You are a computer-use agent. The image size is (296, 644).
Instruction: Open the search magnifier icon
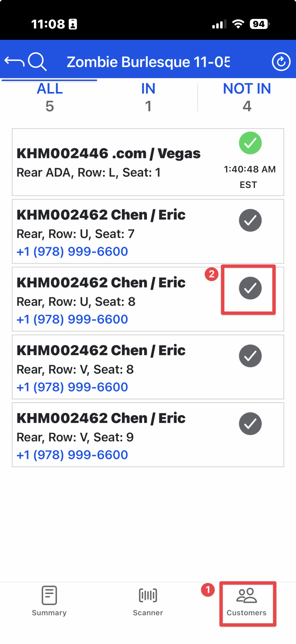(x=37, y=61)
